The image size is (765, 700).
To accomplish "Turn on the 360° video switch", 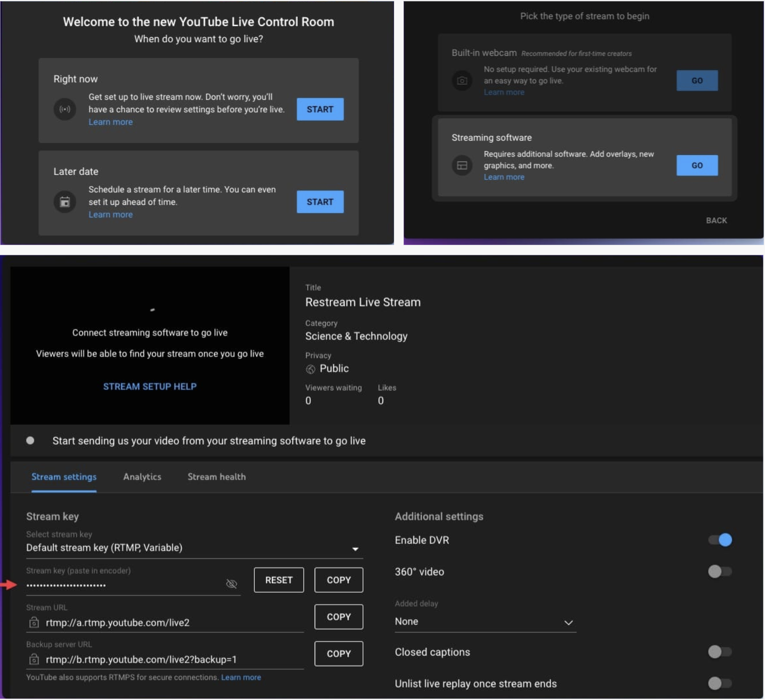I will 720,571.
